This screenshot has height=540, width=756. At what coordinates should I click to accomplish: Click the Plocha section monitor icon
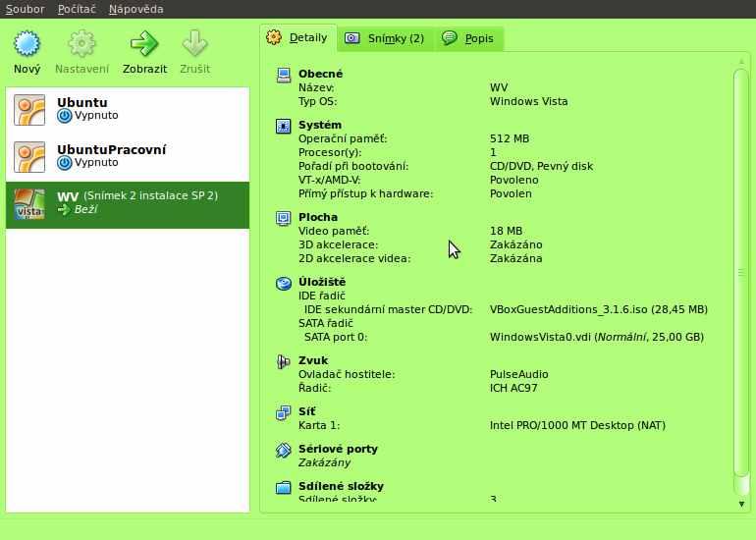point(284,218)
